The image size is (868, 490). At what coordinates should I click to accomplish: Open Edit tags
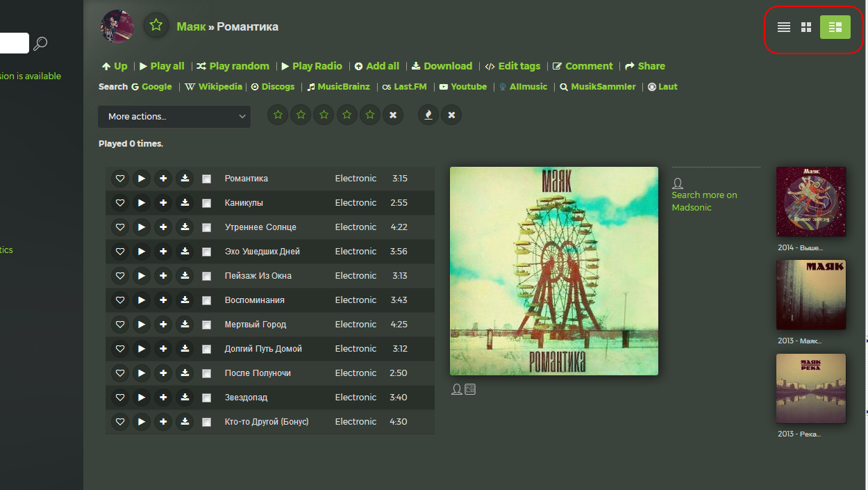[512, 66]
